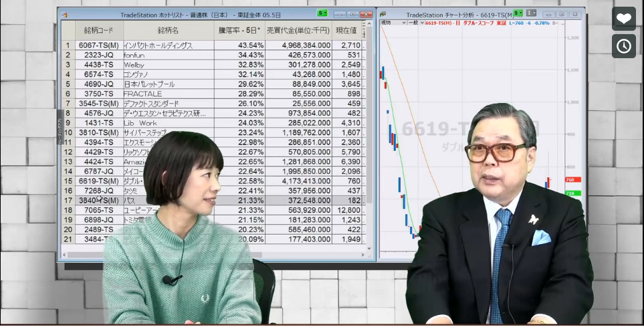This screenshot has height=327, width=644.
Task: Click the 43.54% change rate cell
Action: coord(239,45)
